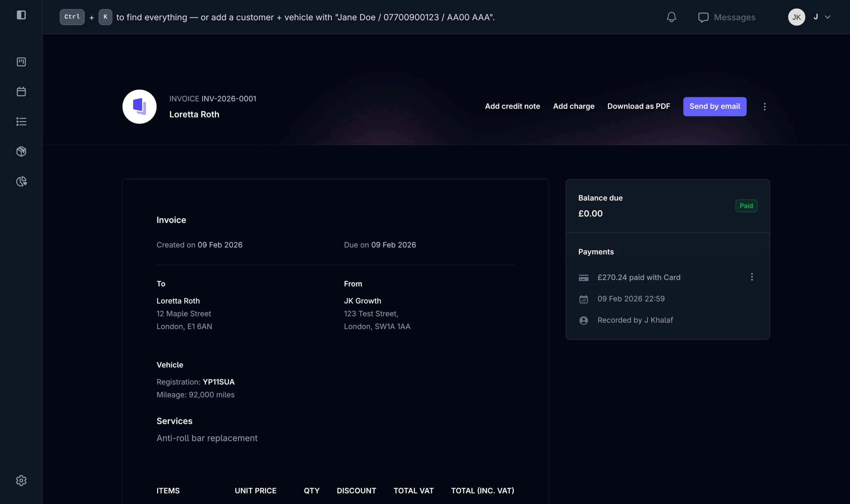
Task: Open the parts inventory box icon
Action: coord(21,151)
